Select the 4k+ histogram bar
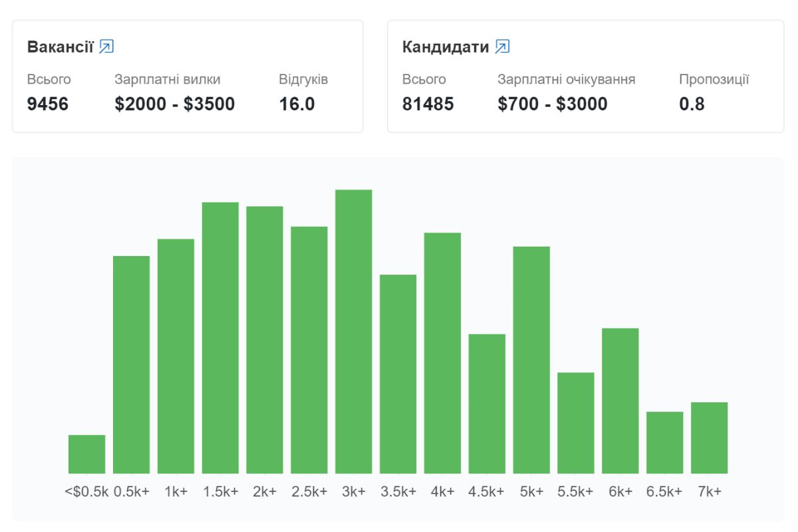This screenshot has width=798, height=532. click(x=442, y=353)
